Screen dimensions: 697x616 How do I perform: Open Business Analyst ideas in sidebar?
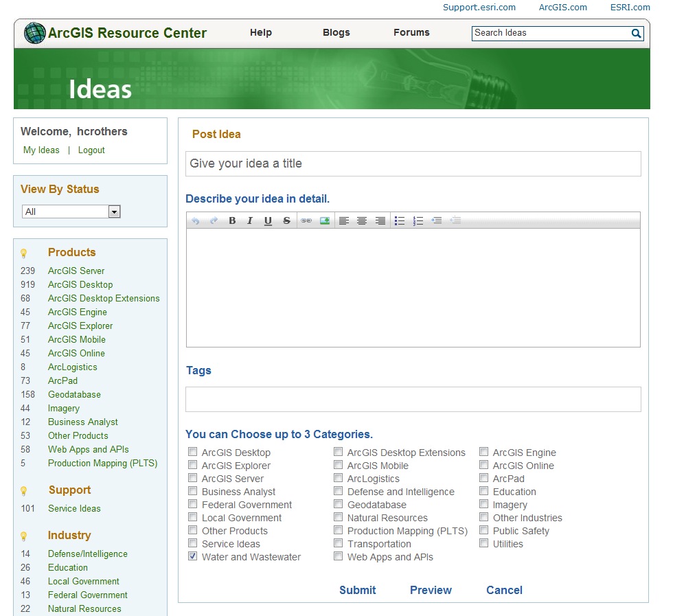tap(82, 422)
